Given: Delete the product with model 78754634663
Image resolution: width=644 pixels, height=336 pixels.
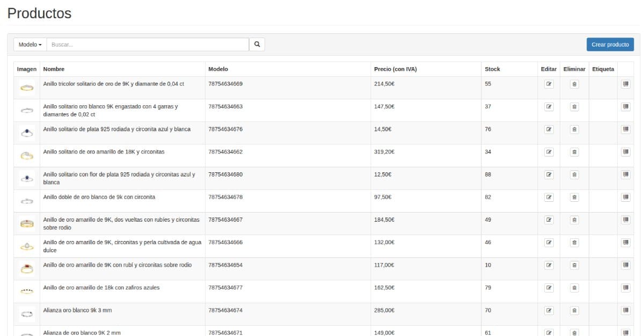Looking at the screenshot, I should [x=574, y=107].
